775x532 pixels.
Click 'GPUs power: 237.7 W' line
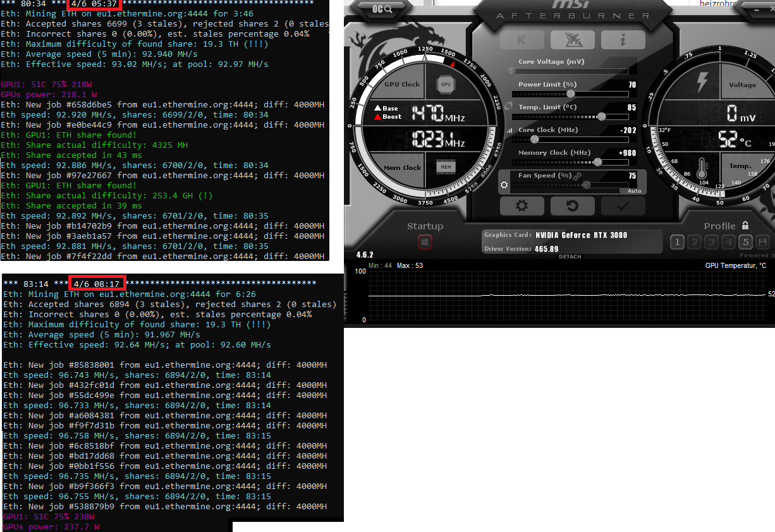(x=51, y=526)
